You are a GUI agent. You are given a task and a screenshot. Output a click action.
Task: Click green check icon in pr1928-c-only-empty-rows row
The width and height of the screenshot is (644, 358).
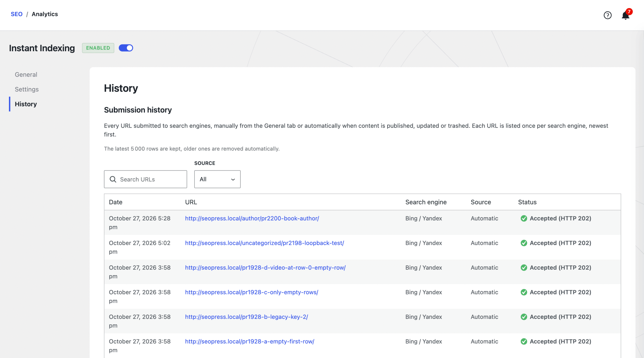[x=524, y=292]
